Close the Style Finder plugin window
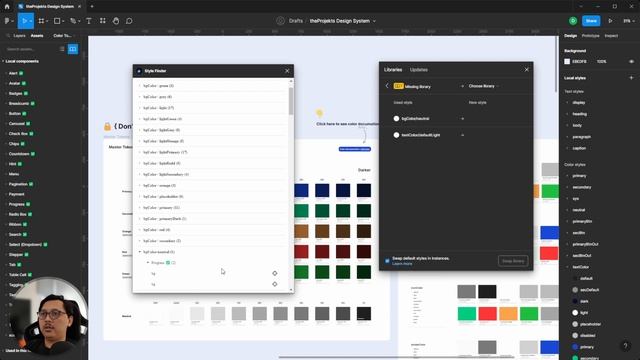Image resolution: width=640 pixels, height=360 pixels. [287, 71]
